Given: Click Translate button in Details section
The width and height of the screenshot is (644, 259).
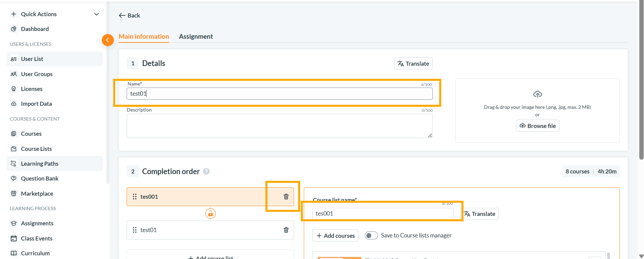Looking at the screenshot, I should (x=413, y=63).
